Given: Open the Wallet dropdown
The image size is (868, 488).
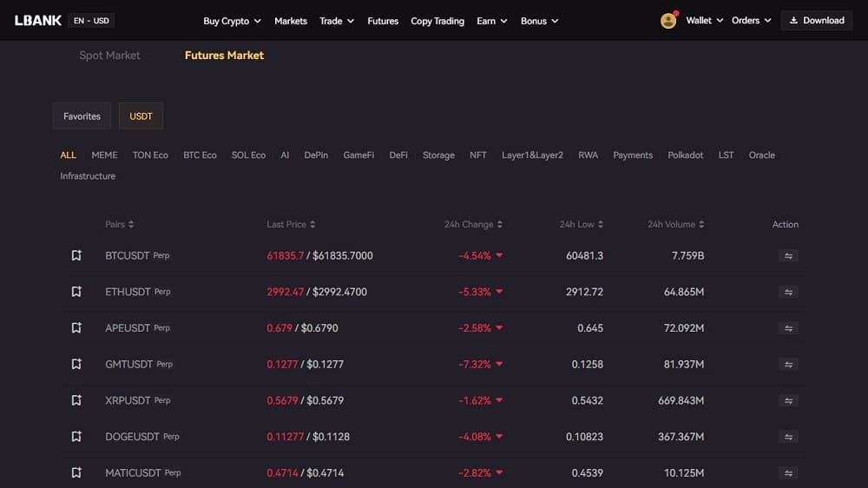Looking at the screenshot, I should (x=704, y=21).
